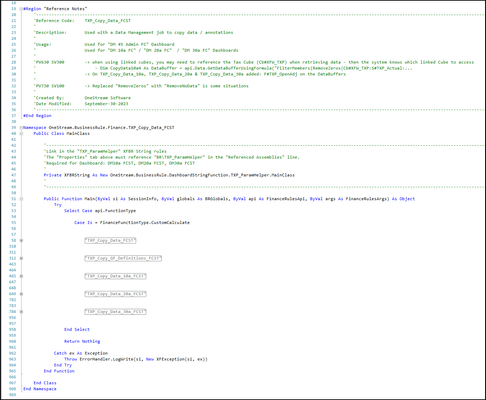
Task: Click the TXP_Copy_GP_Definitions_FCST collapsed code box
Action: 123,258
